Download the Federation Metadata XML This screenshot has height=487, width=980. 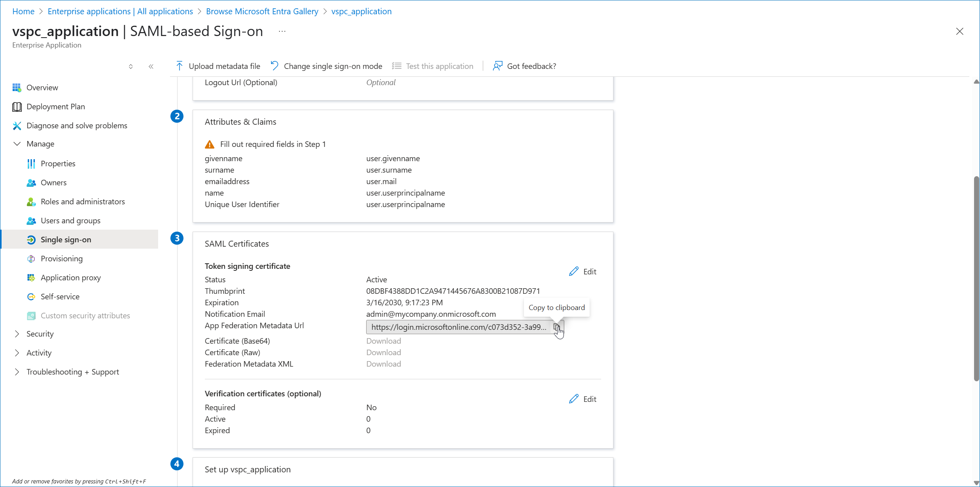383,364
